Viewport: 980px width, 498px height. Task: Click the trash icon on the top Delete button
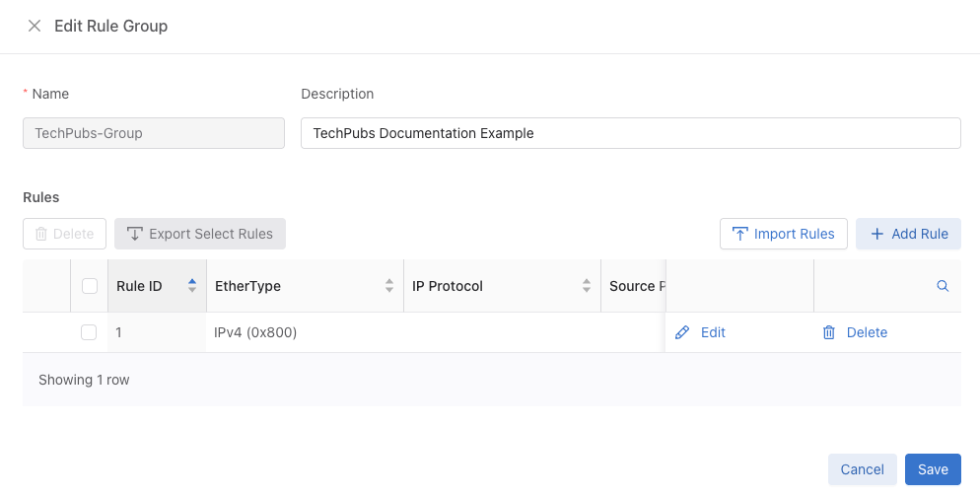click(41, 234)
